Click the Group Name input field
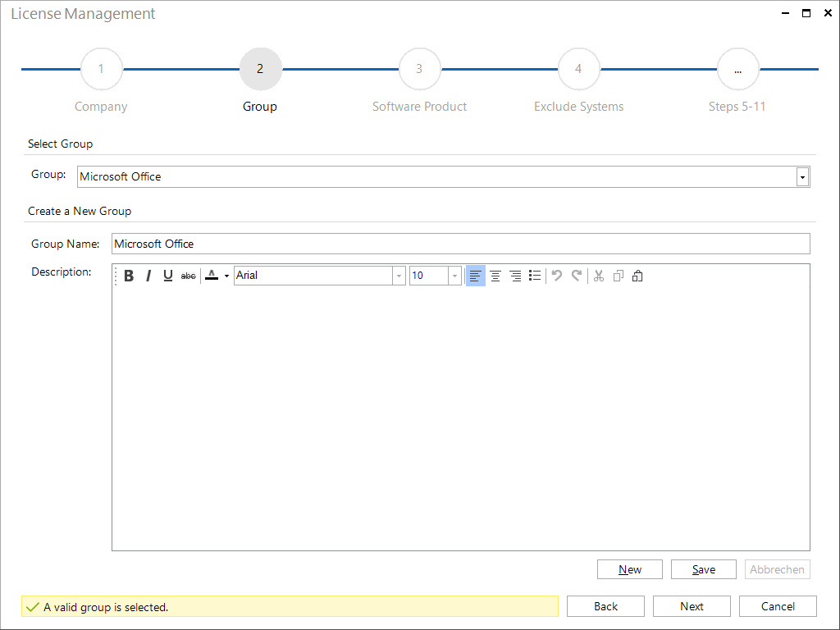Image resolution: width=840 pixels, height=630 pixels. [461, 244]
